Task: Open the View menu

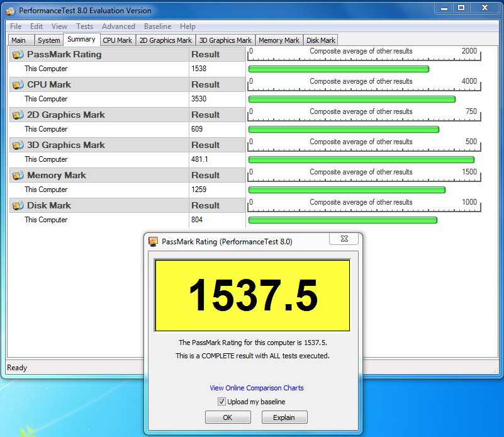Action: [x=60, y=26]
